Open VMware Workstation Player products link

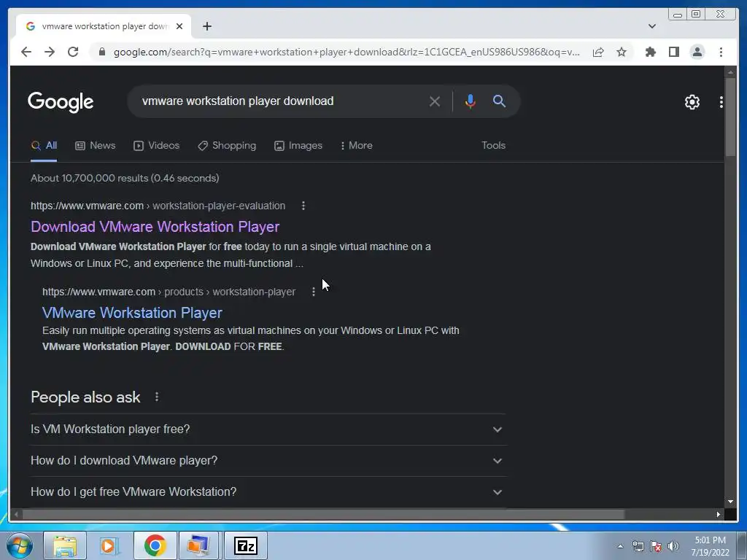pos(132,313)
